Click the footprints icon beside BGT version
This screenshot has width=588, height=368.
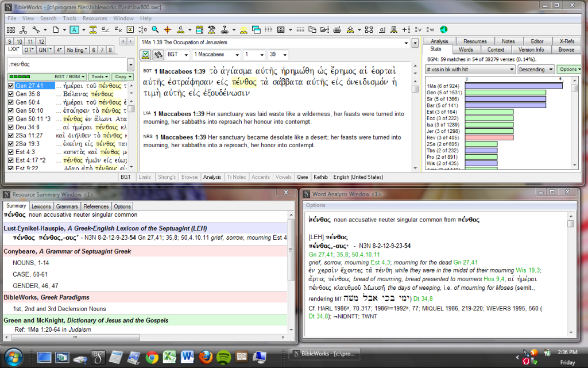(x=157, y=55)
